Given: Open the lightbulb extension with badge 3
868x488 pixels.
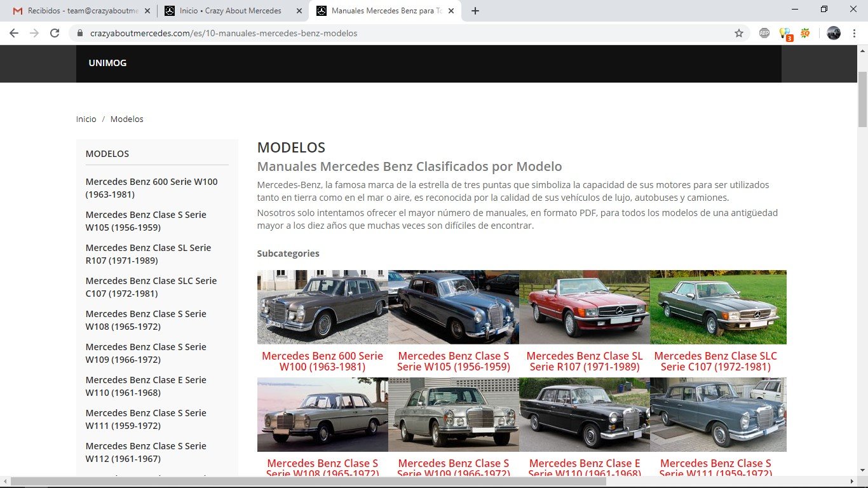Looking at the screenshot, I should [785, 34].
